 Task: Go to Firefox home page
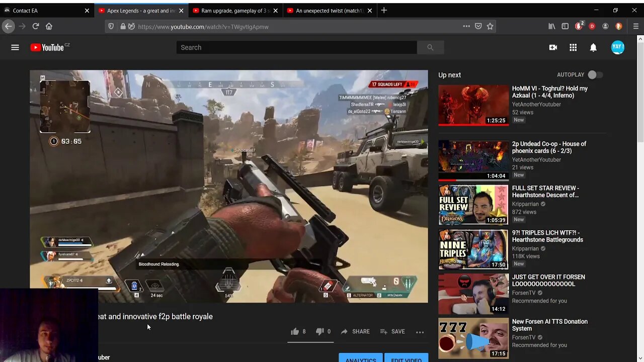(49, 26)
